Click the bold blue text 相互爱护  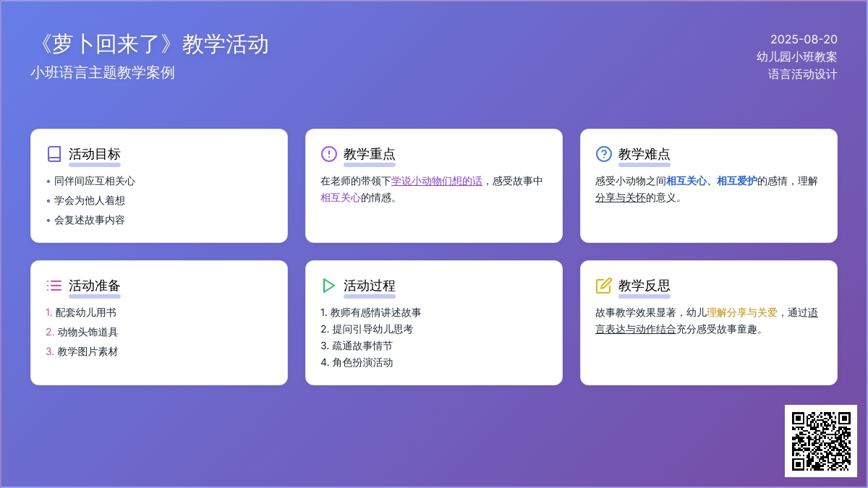click(737, 181)
